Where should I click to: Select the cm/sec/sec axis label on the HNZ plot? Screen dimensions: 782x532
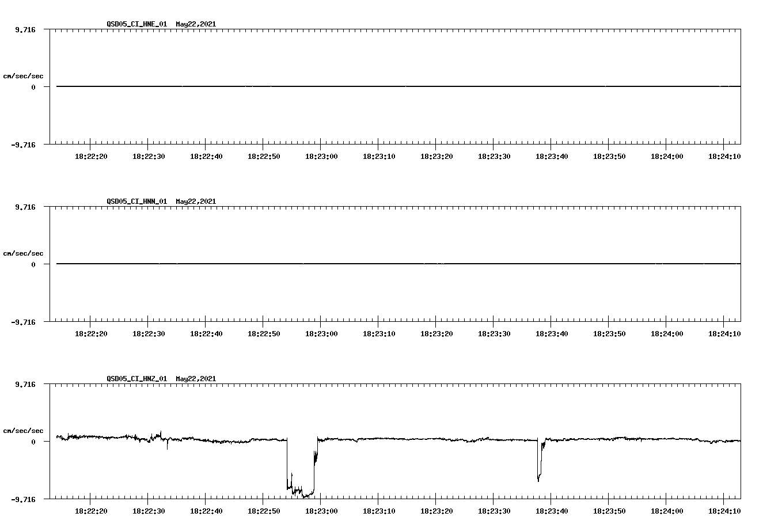[x=24, y=430]
